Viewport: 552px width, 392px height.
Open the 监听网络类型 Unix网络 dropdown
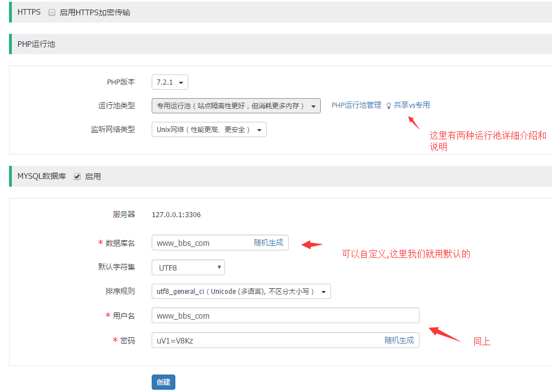click(209, 130)
